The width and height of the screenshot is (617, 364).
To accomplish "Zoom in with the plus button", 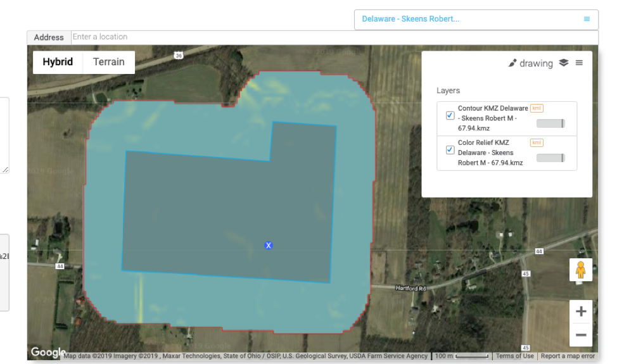I will point(581,311).
